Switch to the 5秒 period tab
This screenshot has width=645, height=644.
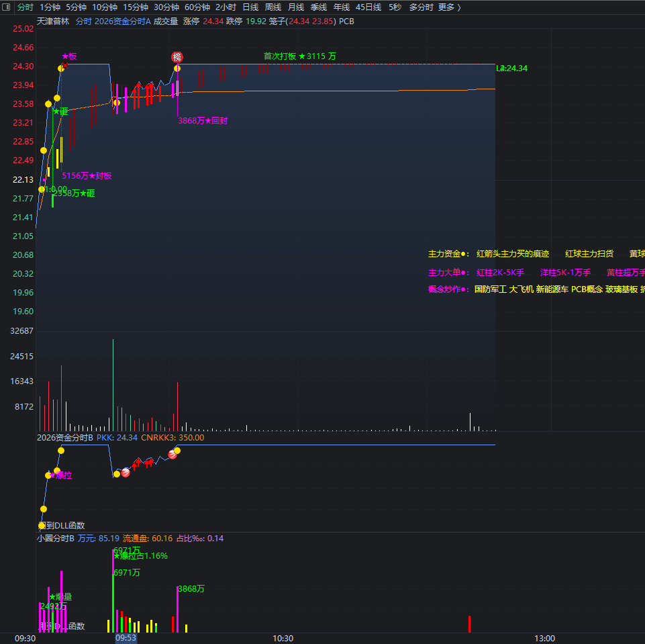click(395, 7)
